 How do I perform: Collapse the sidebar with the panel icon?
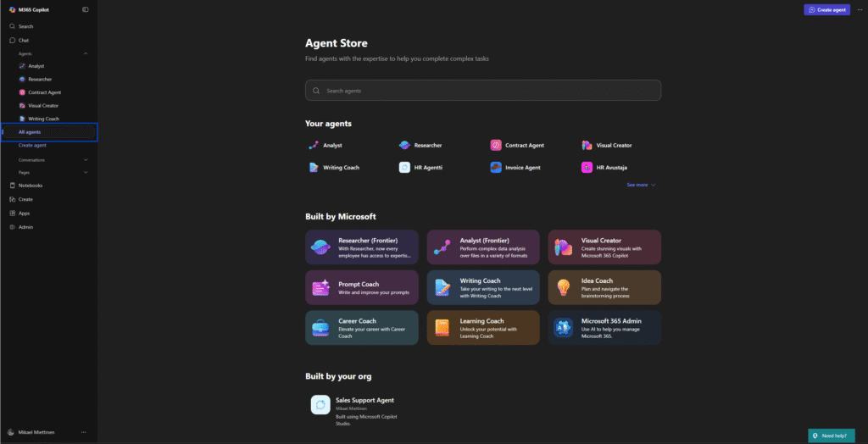(86, 9)
